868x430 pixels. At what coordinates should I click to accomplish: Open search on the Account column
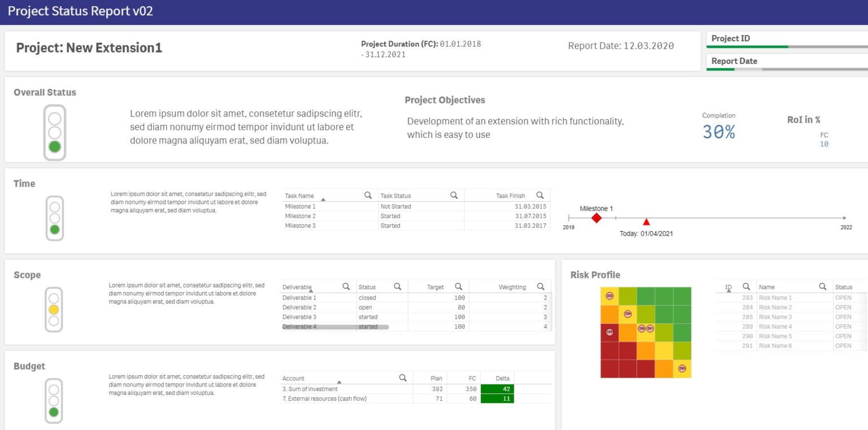click(x=402, y=377)
